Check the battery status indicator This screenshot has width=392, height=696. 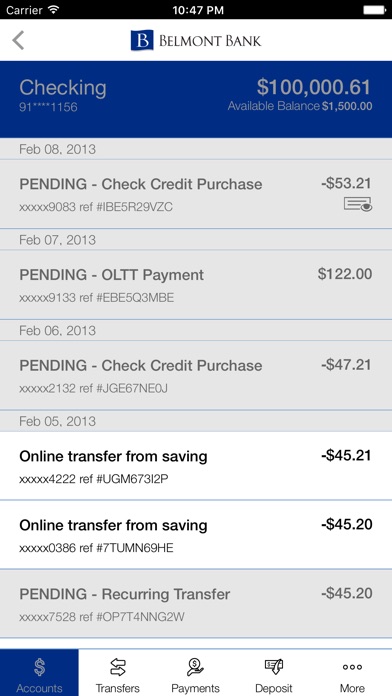pyautogui.click(x=374, y=10)
